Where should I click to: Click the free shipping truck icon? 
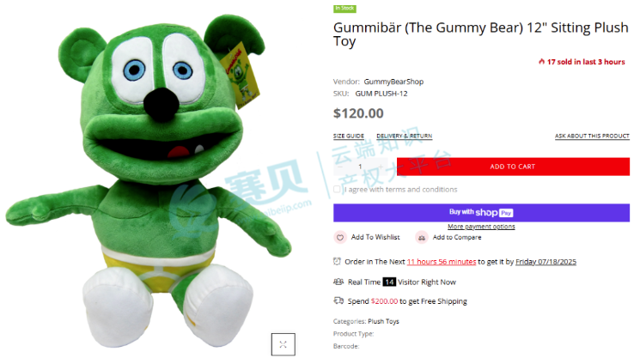[x=338, y=300]
